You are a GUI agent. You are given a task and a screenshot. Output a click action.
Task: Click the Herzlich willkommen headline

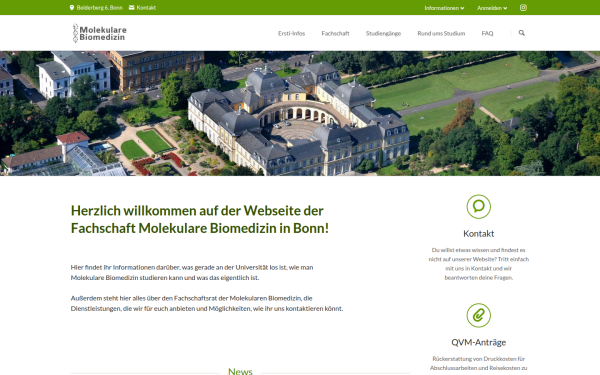(x=200, y=219)
